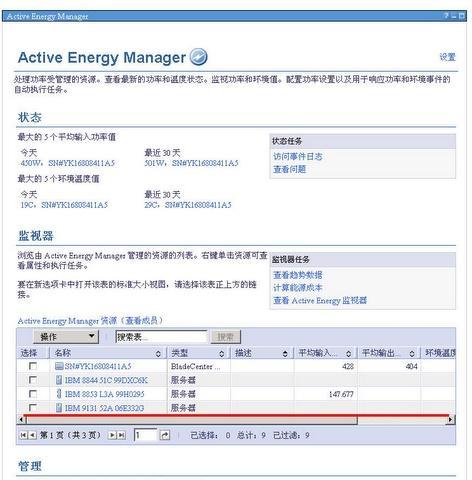Sort table by 平均输入 column
The image size is (472, 480).
coord(348,354)
